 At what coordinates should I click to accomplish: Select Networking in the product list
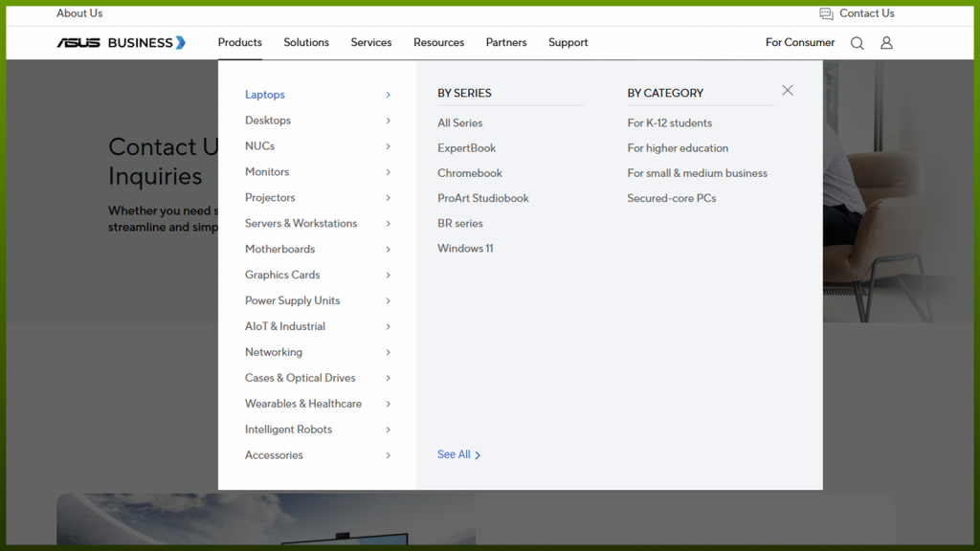[x=274, y=352]
